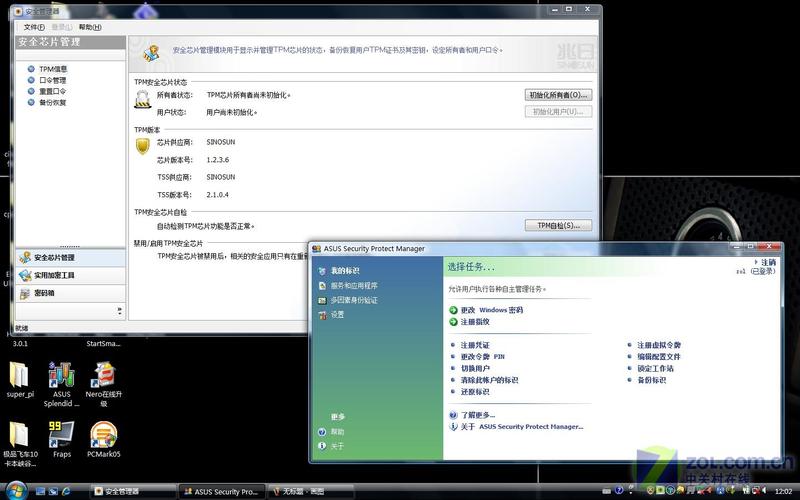Open the 安全芯片管理 sidebar section
This screenshot has height=500, width=800.
(70, 258)
